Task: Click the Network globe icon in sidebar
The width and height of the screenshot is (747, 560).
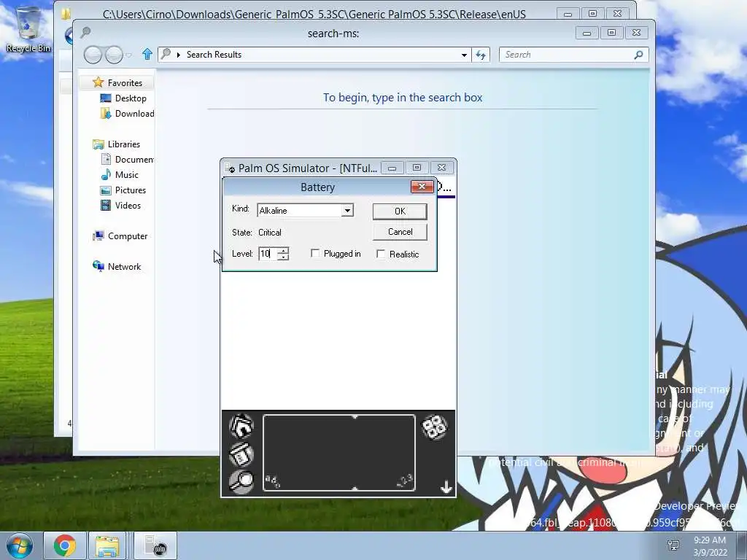Action: point(98,266)
